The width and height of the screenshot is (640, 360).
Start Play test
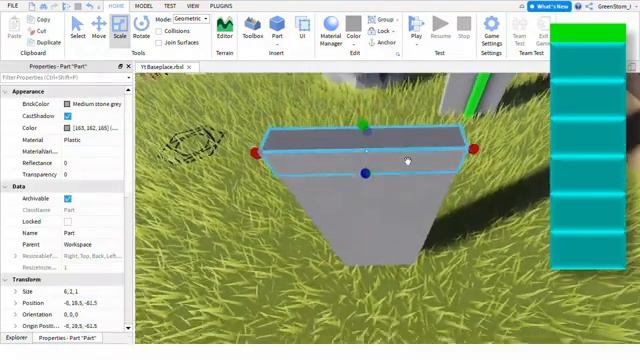click(x=416, y=28)
